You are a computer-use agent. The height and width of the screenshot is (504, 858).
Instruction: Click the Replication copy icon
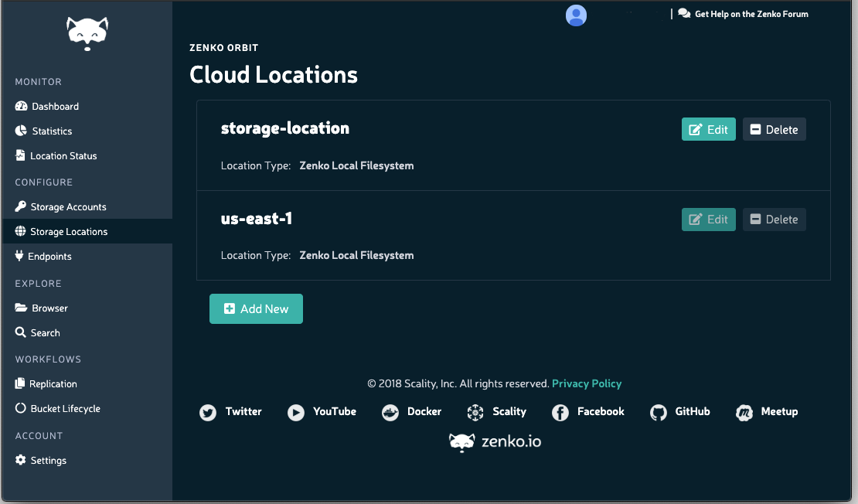pyautogui.click(x=19, y=383)
